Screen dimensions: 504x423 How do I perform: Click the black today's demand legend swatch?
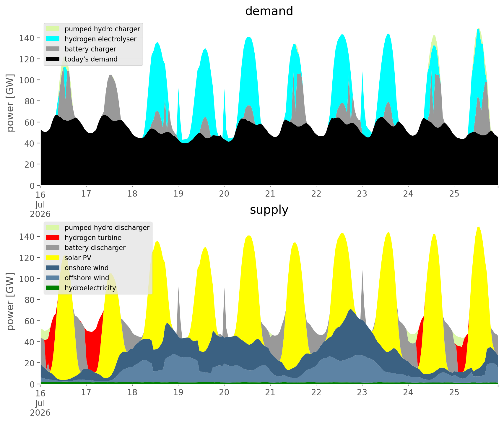click(53, 59)
